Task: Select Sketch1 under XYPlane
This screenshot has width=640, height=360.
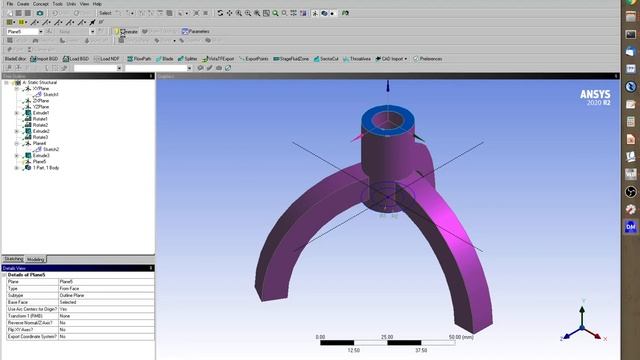Action: 51,94
